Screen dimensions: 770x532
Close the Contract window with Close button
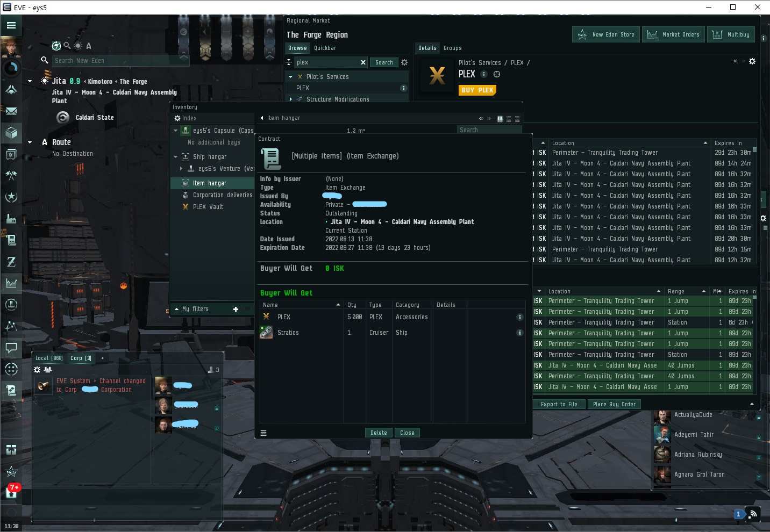point(407,433)
